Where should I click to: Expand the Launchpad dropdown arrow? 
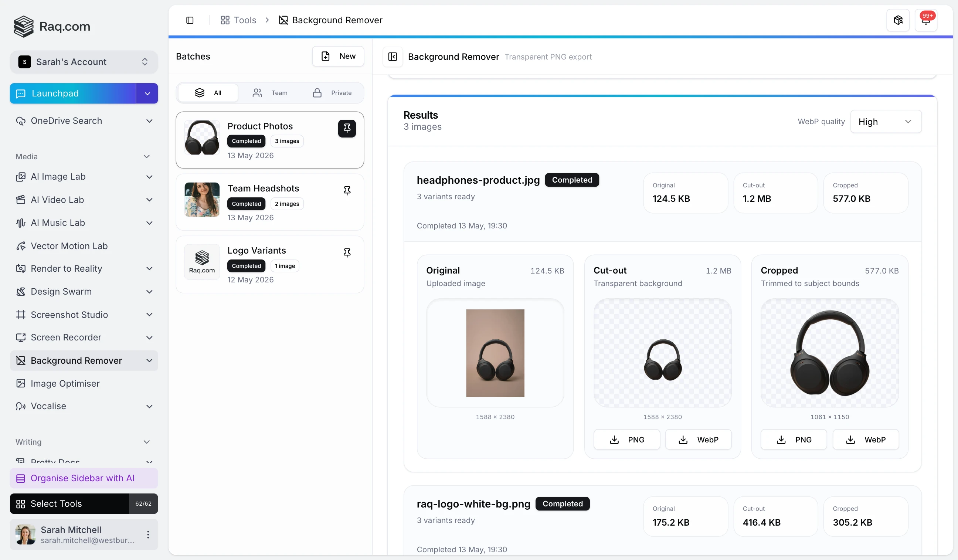point(147,94)
